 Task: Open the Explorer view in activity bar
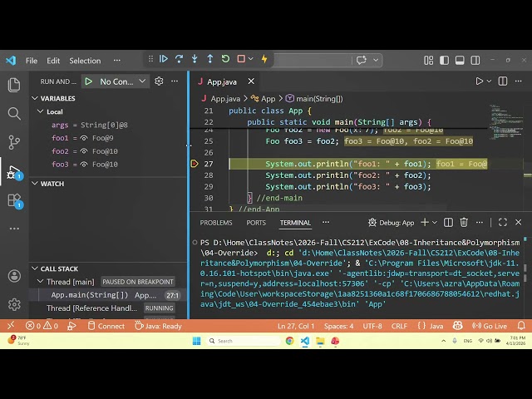(14, 85)
